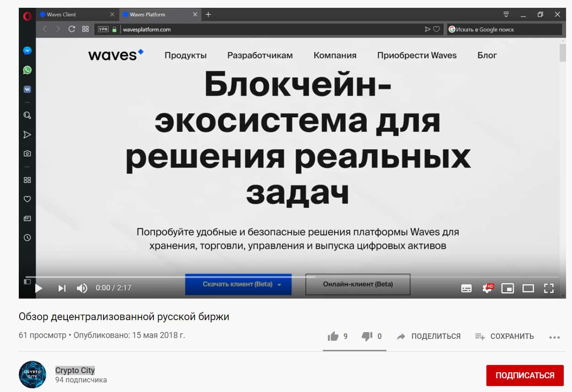The height and width of the screenshot is (392, 572).
Task: Click the green padlock security icon
Action: 114,29
